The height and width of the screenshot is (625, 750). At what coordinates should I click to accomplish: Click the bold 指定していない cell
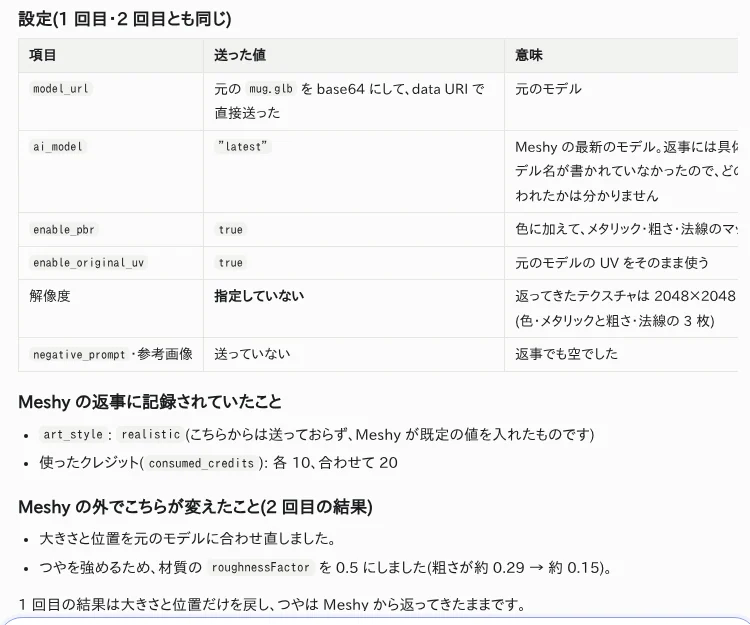tap(259, 296)
